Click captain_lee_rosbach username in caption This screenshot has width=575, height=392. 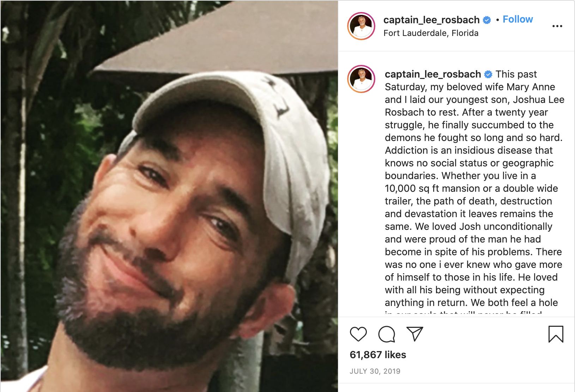pos(433,74)
